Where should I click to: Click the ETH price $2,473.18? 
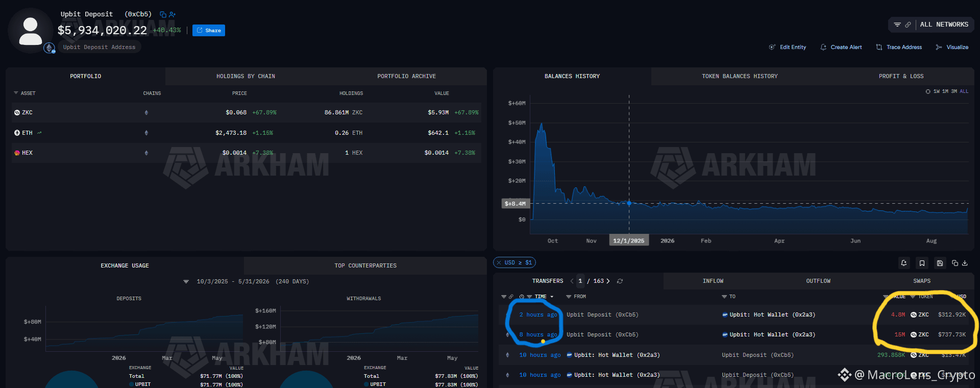pos(231,133)
